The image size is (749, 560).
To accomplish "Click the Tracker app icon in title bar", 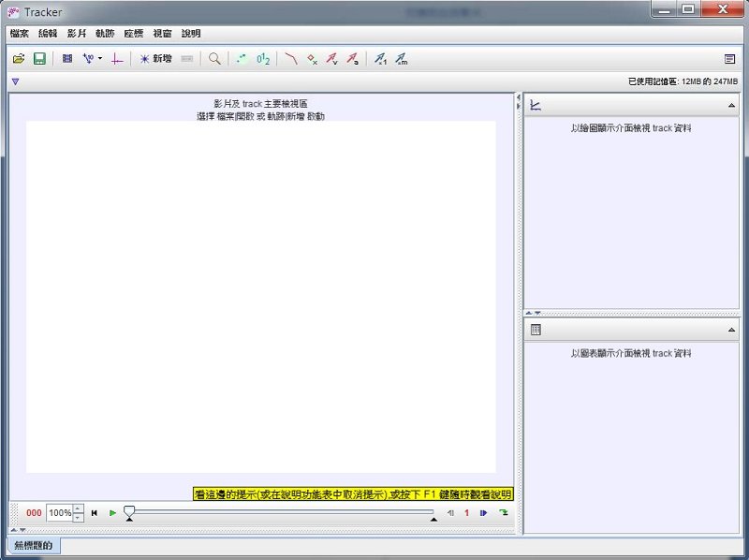I will point(13,12).
